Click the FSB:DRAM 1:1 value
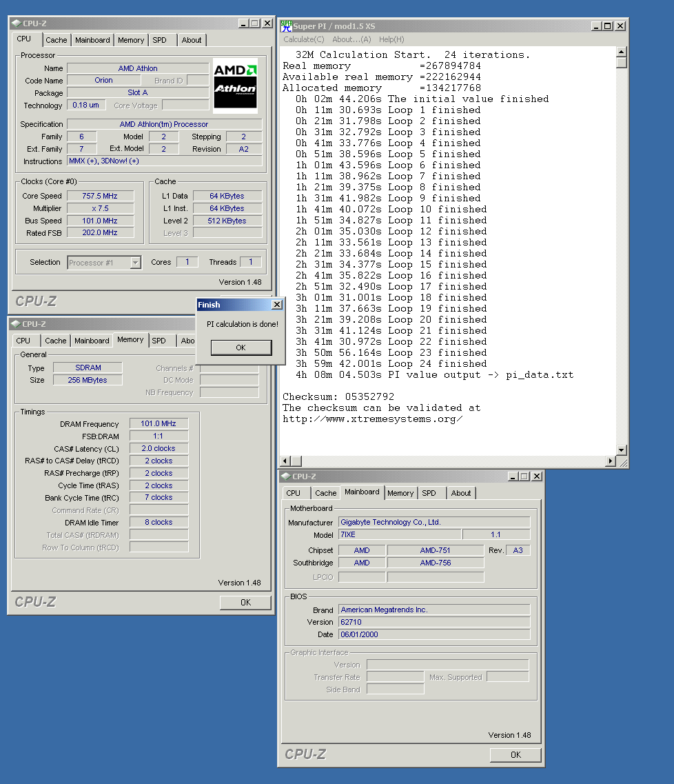 pyautogui.click(x=159, y=436)
